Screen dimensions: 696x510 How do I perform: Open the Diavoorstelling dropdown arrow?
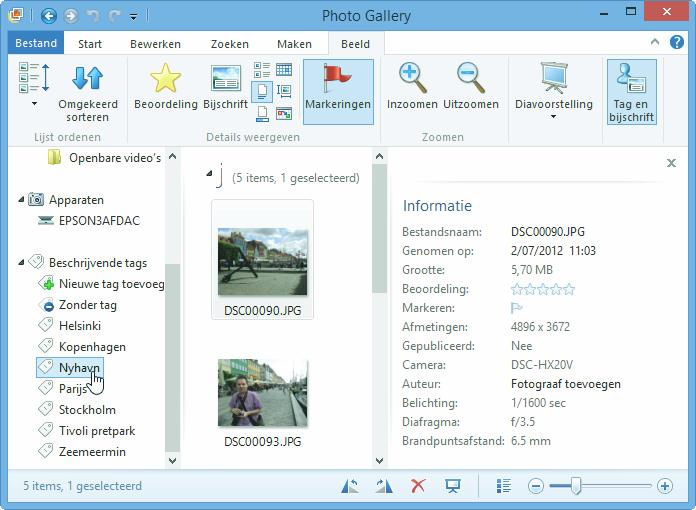(x=553, y=117)
